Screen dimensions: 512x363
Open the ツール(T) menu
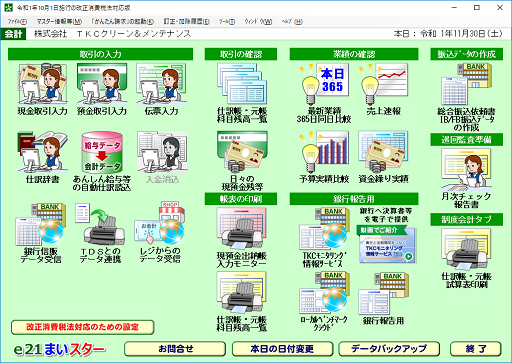click(x=227, y=22)
